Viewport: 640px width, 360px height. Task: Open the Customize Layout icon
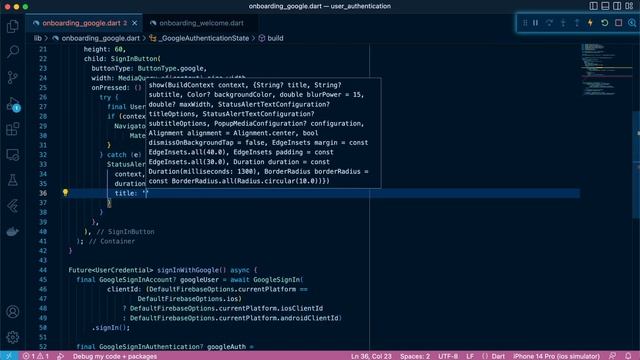point(629,6)
